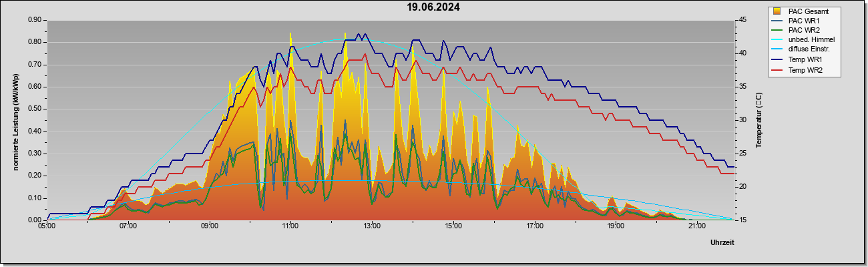Click the 45 value on temperature axis

click(x=742, y=20)
